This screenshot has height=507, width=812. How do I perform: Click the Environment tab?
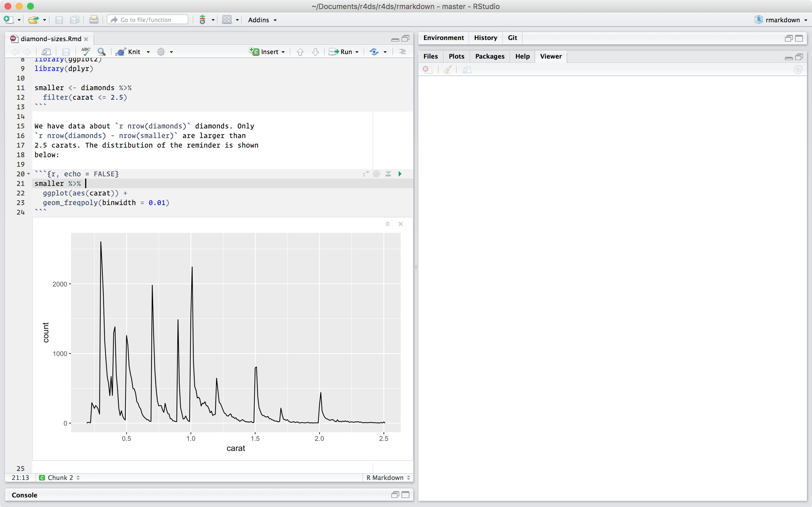click(x=443, y=37)
